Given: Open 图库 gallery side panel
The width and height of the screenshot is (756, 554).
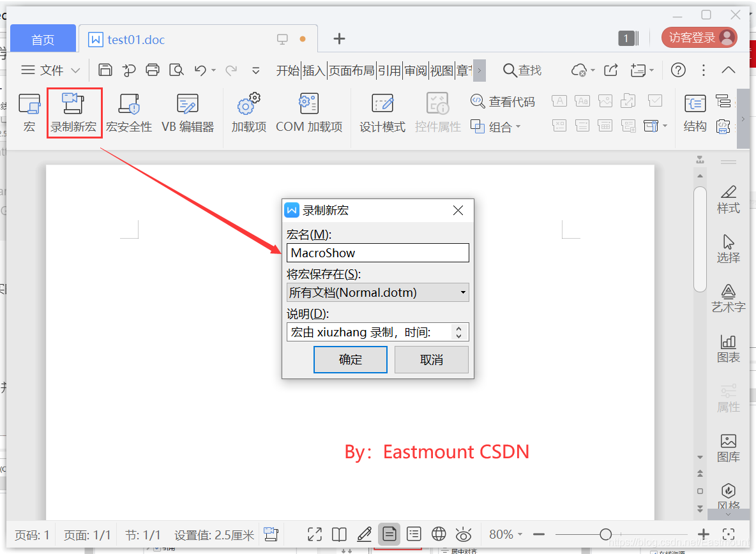Looking at the screenshot, I should pos(728,448).
